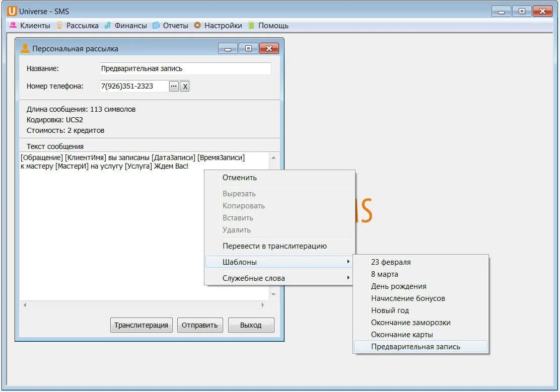Pick the Предварительная запись template

pyautogui.click(x=421, y=347)
